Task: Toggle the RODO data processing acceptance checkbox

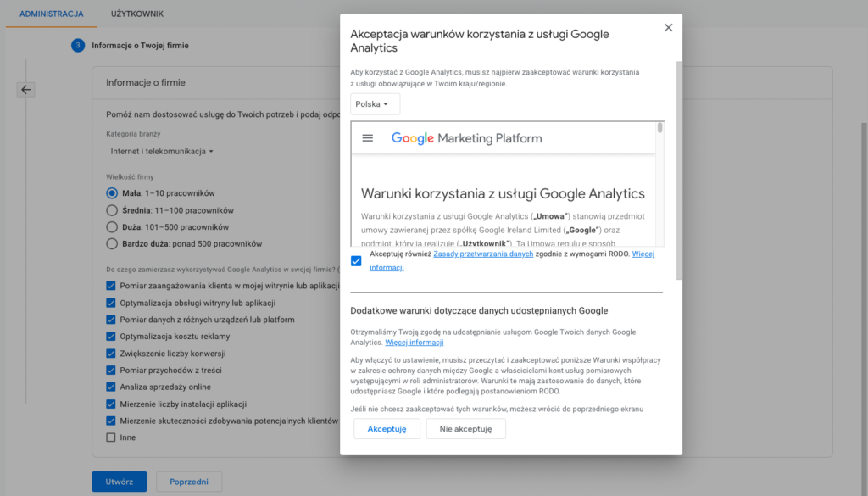Action: point(356,260)
